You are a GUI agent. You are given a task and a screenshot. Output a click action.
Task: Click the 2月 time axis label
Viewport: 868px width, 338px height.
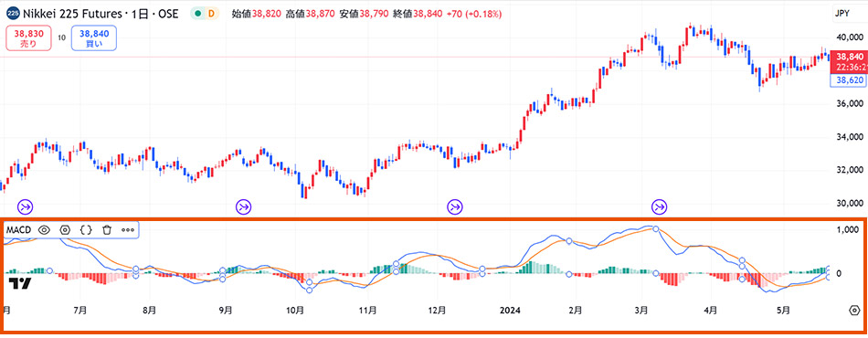(x=575, y=311)
